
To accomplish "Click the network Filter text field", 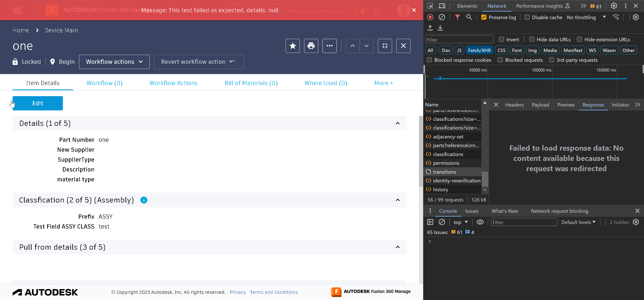I will 459,40.
